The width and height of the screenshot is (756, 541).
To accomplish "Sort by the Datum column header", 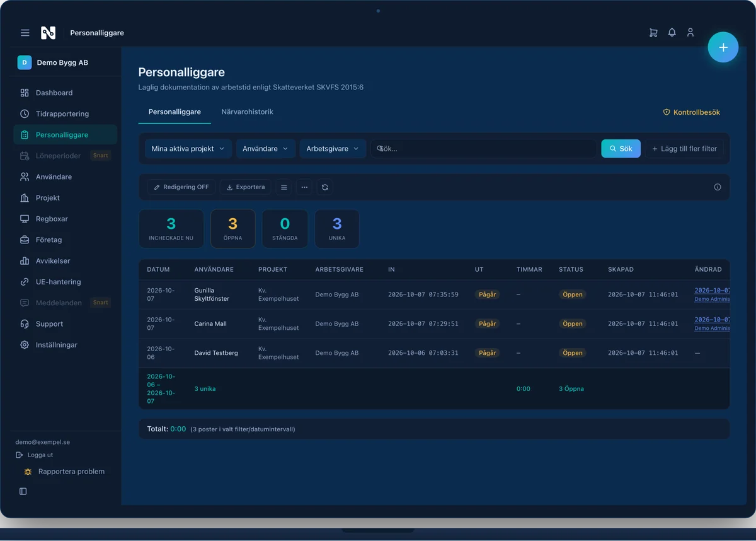I will [158, 270].
